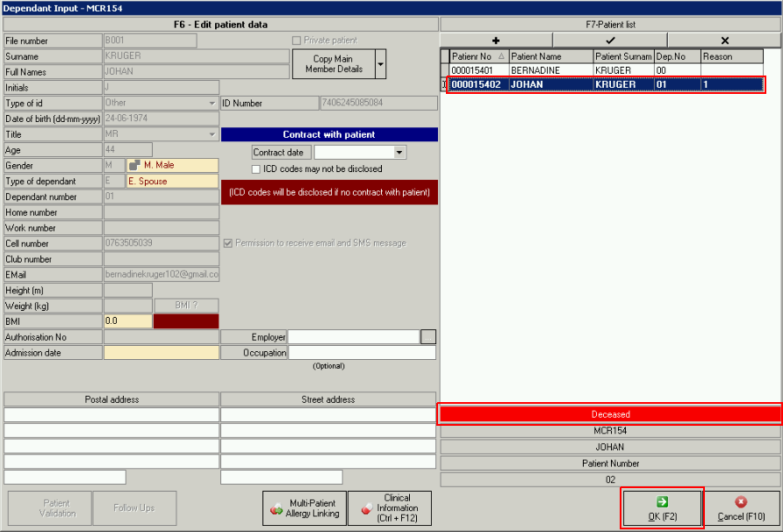The width and height of the screenshot is (783, 532).
Task: Click the Contract with patient header
Action: click(329, 134)
